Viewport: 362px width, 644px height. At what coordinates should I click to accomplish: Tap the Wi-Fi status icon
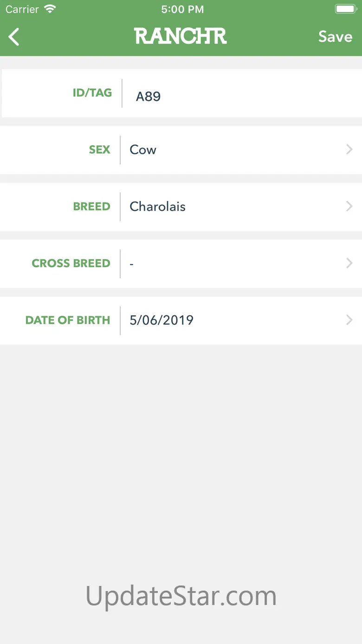[50, 9]
